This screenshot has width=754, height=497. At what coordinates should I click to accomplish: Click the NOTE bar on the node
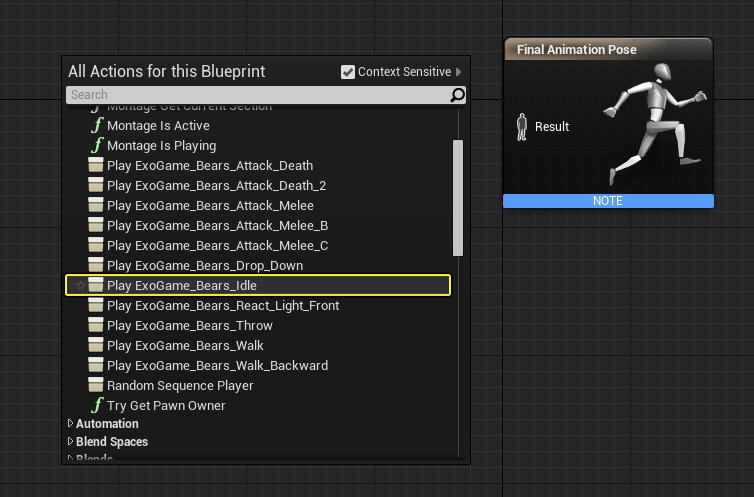point(607,201)
